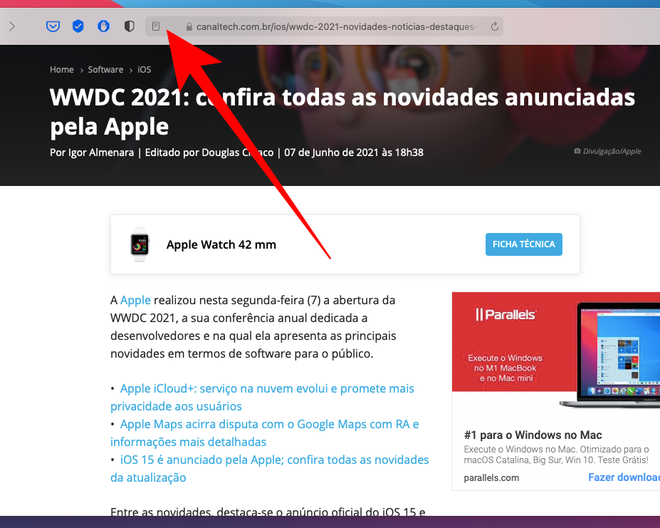Open the Privacy Report shield icon
This screenshot has width=660, height=528.
click(x=129, y=26)
